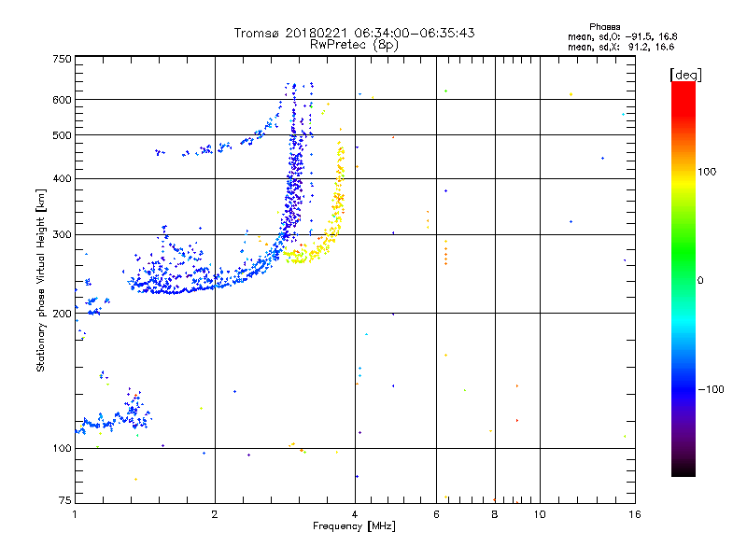Click the x-axis label '4'
The image size is (747, 560).
355,514
